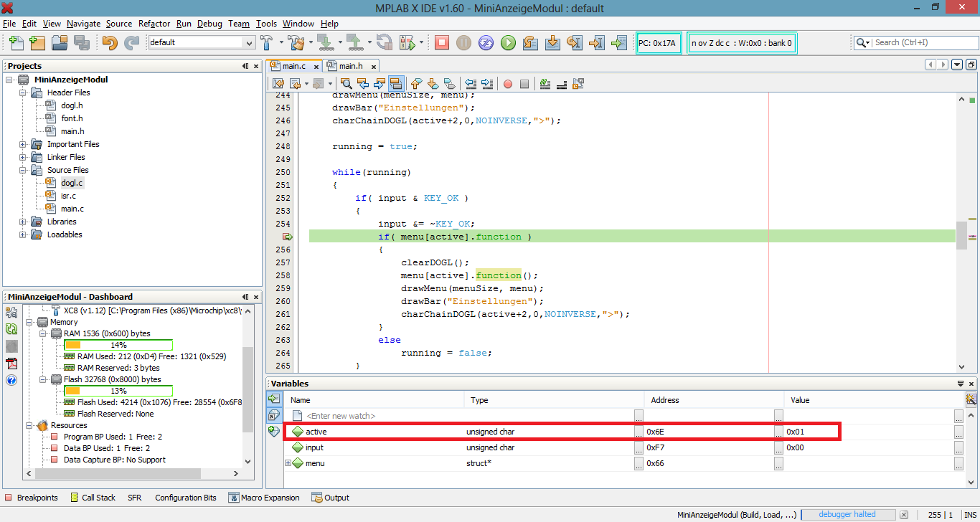Undo the last edit via toolbar arrow
Image resolution: width=980 pixels, height=522 pixels.
point(109,42)
